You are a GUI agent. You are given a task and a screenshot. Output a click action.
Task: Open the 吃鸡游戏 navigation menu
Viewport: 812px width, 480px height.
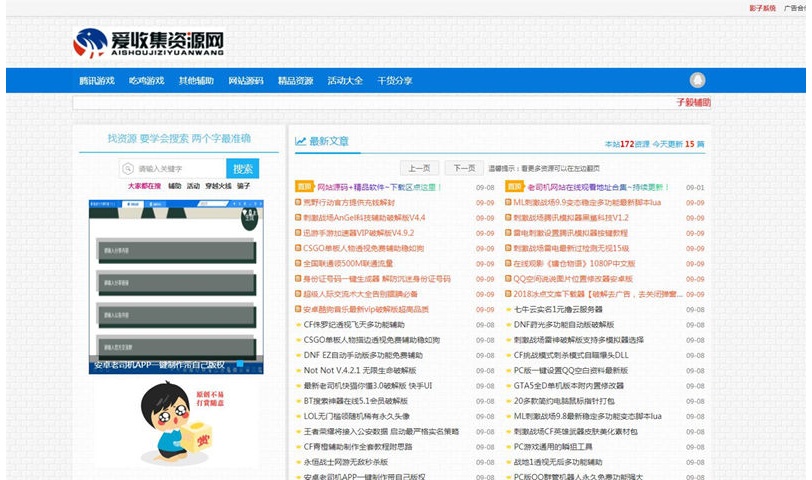(146, 81)
